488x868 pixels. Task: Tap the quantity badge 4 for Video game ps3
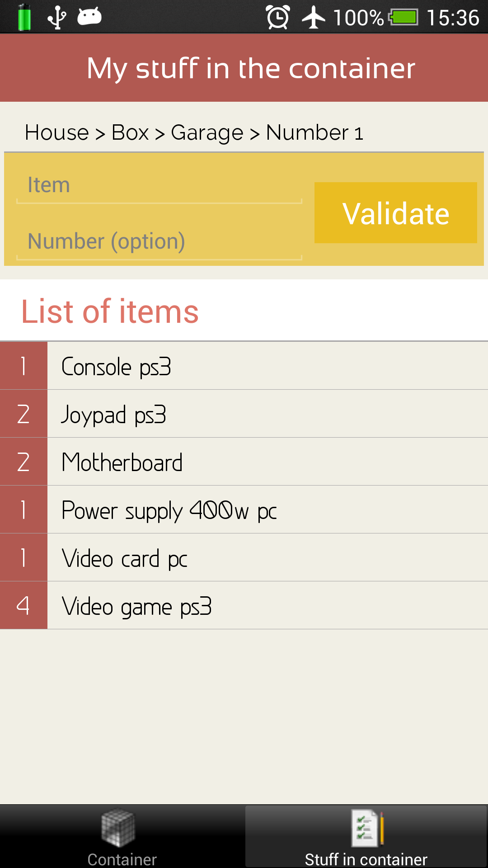23,606
